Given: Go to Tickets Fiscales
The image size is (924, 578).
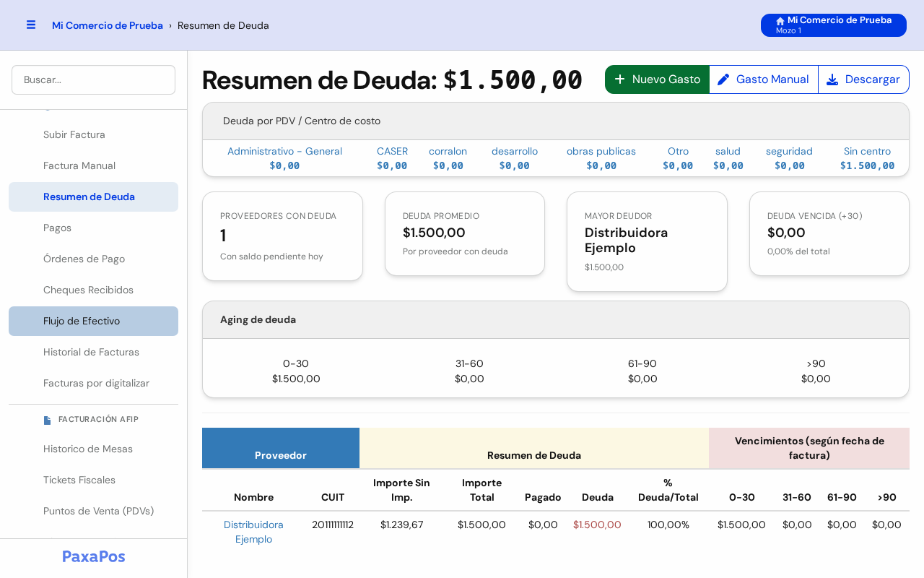Looking at the screenshot, I should tap(93, 480).
